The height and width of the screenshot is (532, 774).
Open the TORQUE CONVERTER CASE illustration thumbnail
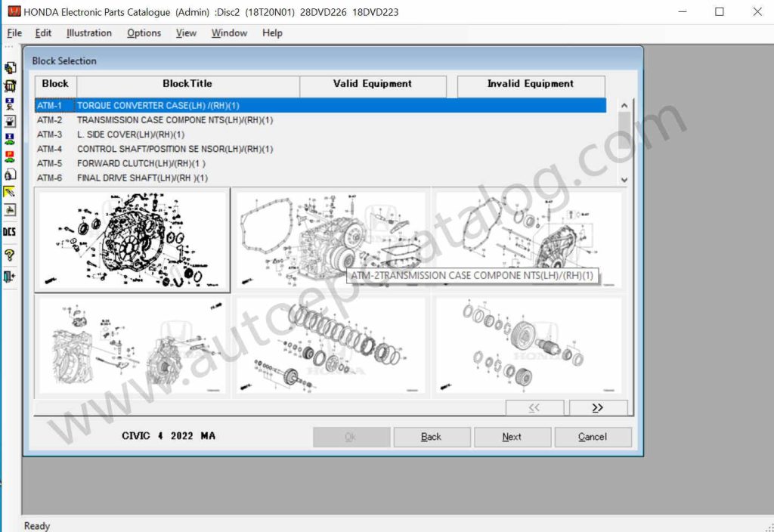tap(133, 240)
